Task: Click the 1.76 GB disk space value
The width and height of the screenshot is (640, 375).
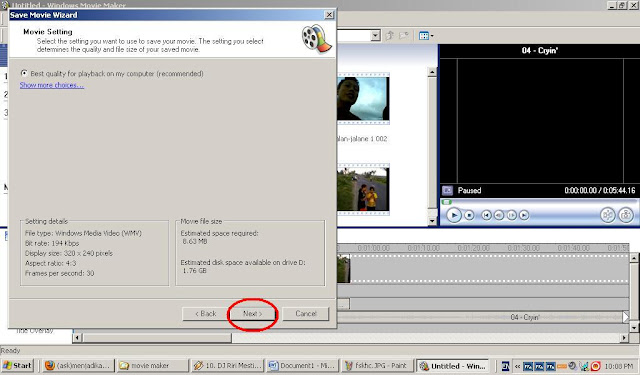Action: coord(194,271)
